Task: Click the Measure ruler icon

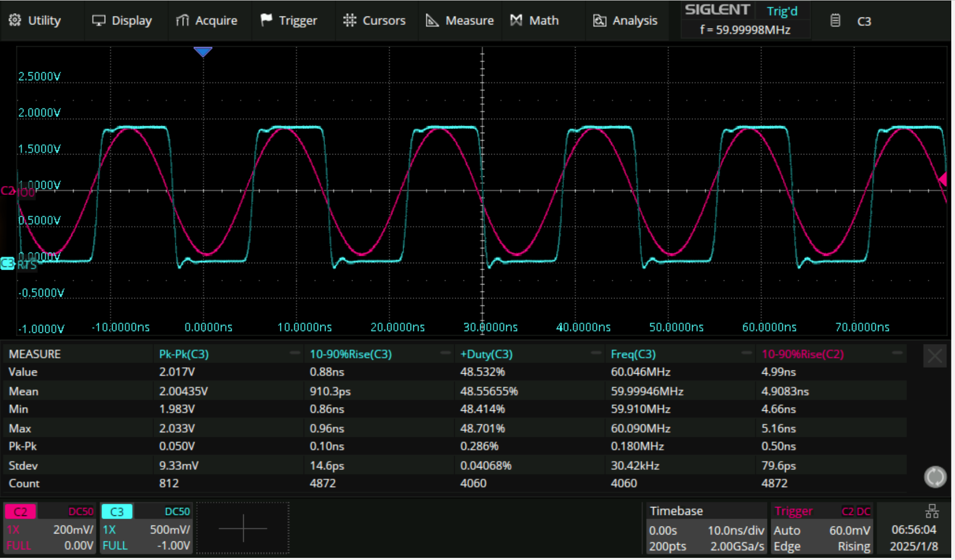Action: [432, 20]
